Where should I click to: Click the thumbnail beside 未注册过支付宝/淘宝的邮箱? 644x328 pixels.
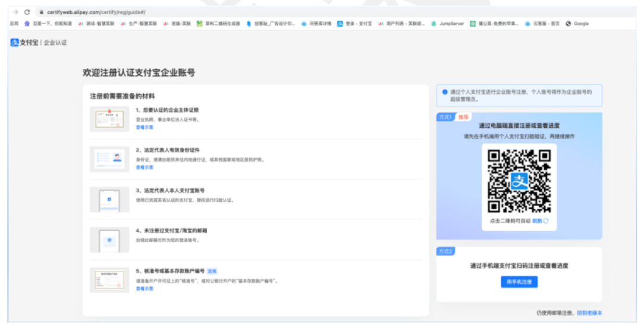[x=109, y=240]
